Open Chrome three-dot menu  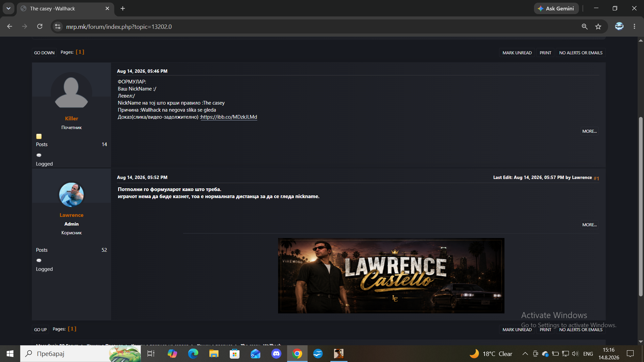[x=634, y=26]
